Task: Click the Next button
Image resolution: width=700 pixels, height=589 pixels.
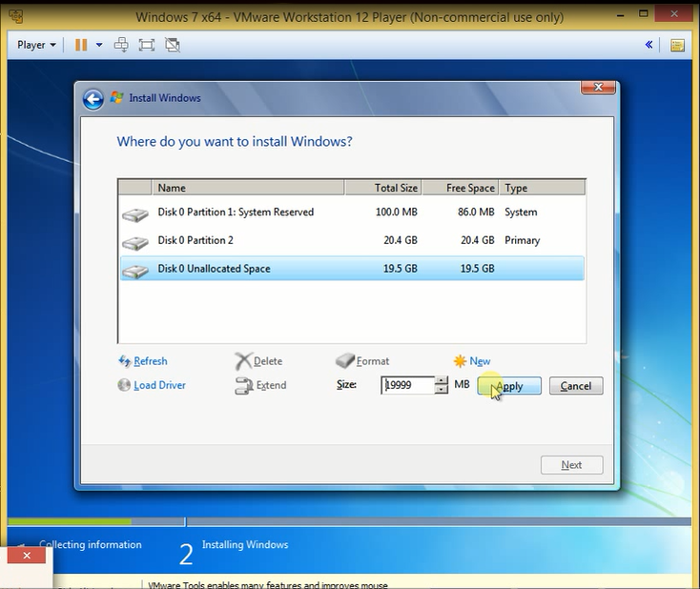Action: 571,465
